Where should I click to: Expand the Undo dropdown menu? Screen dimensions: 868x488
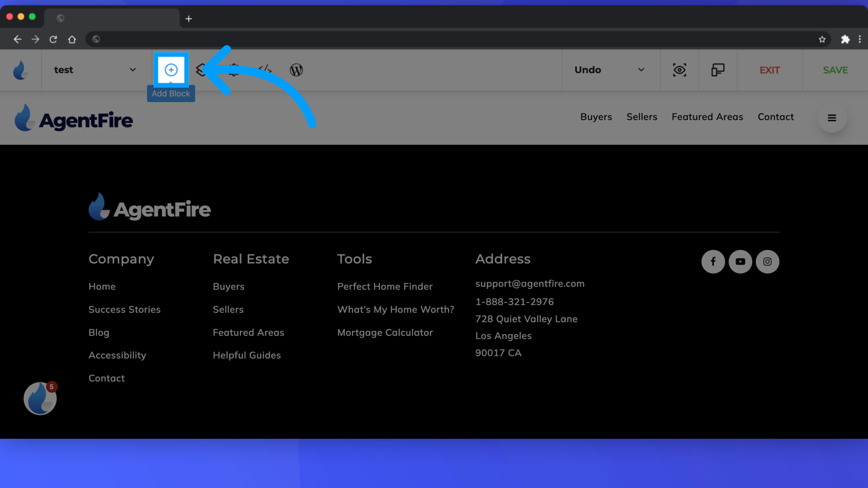[641, 70]
